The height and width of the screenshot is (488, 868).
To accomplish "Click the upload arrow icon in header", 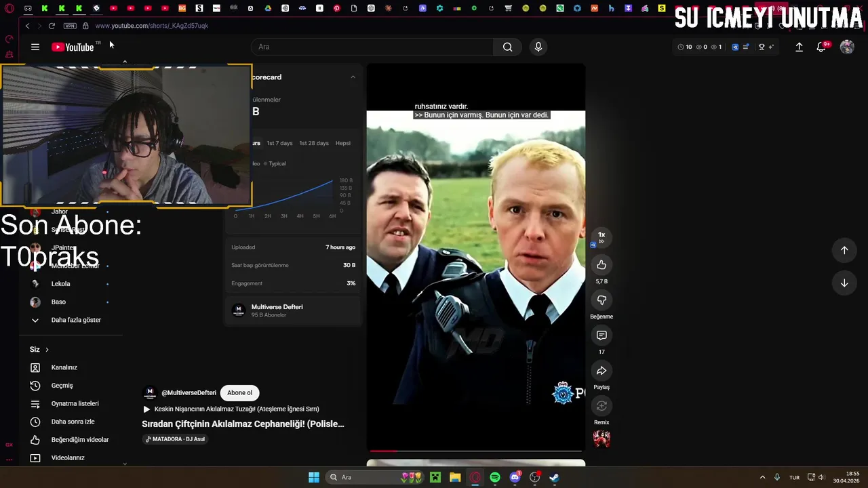I will 799,47.
